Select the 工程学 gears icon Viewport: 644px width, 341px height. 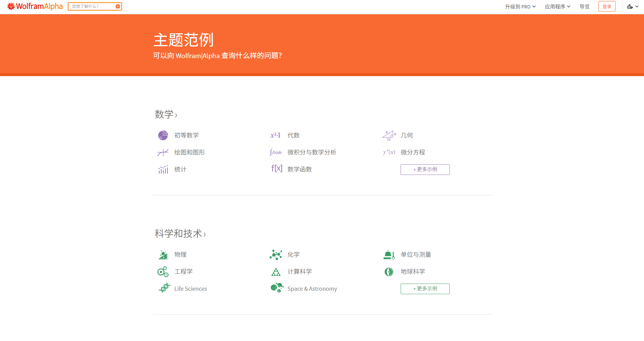tap(163, 271)
